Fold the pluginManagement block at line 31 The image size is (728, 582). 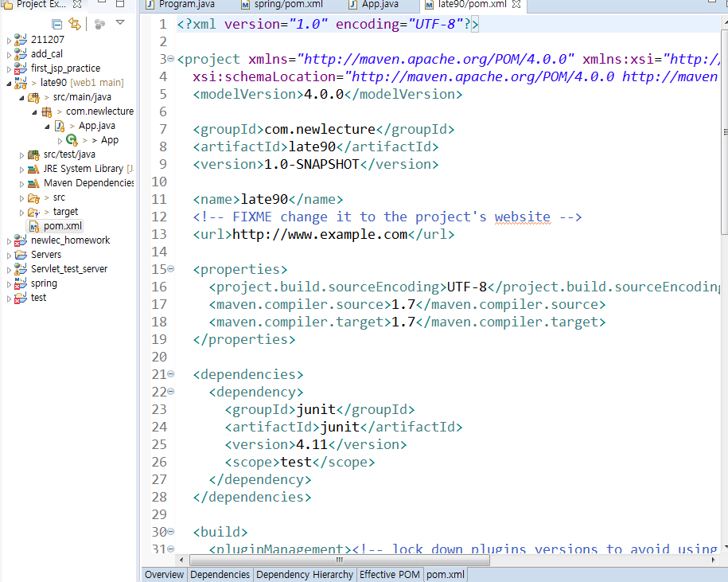point(170,549)
